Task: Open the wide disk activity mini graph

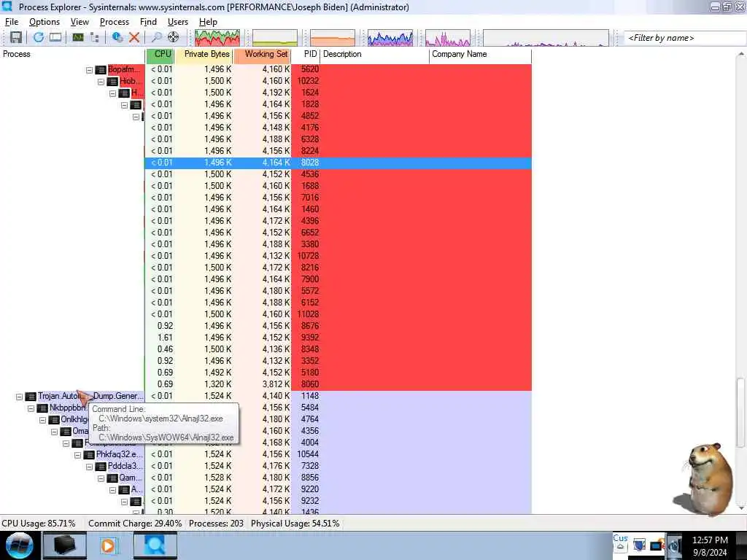Action: (x=546, y=38)
